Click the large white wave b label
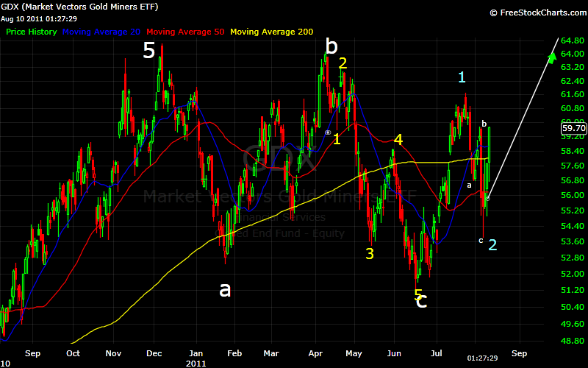588x368 pixels. [x=331, y=47]
